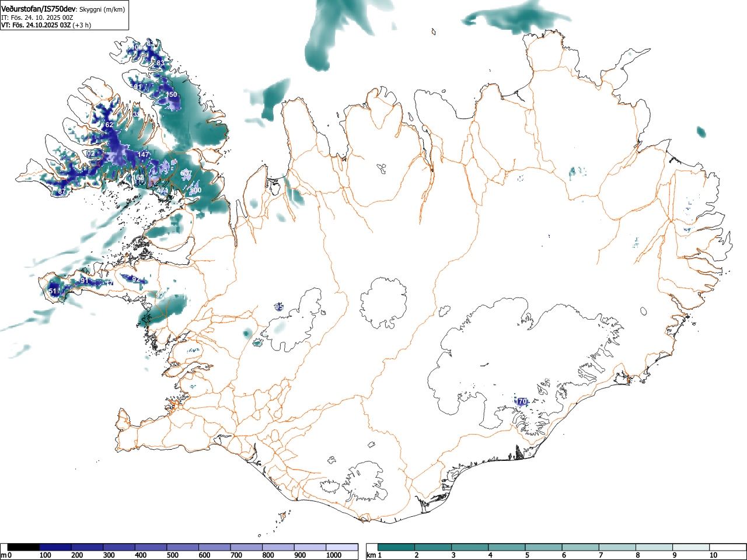Image resolution: width=747 pixels, height=560 pixels.
Task: Select the 4 tick label on the km legend
Action: [x=490, y=555]
